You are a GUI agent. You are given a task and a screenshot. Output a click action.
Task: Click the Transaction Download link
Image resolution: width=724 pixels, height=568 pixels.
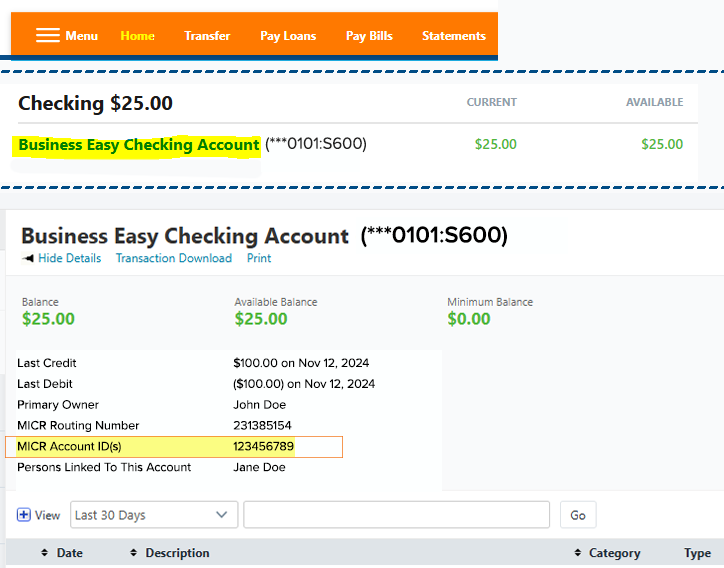tap(174, 258)
